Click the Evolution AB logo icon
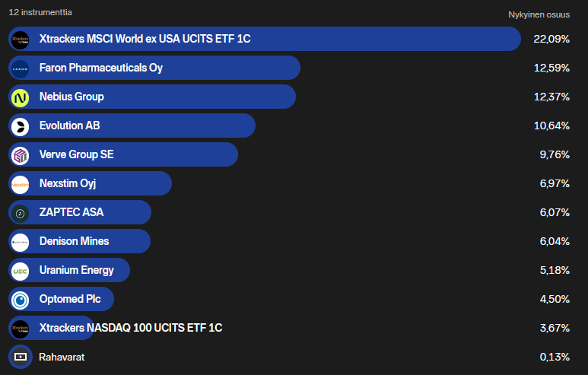This screenshot has width=588, height=375. pyautogui.click(x=21, y=126)
